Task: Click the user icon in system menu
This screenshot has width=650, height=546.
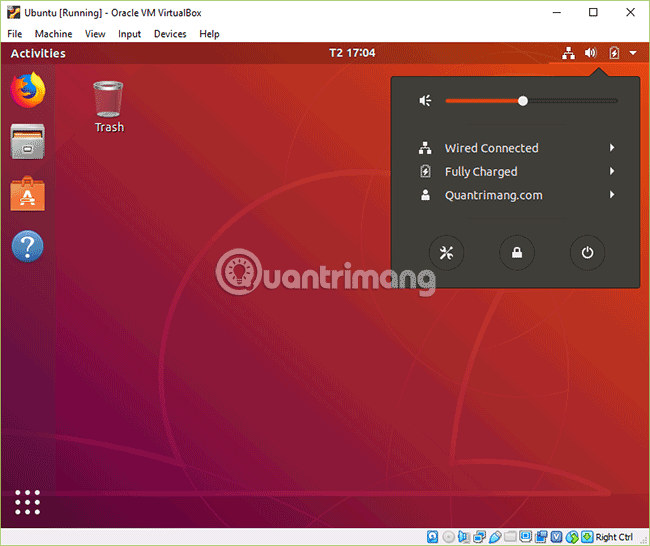Action: click(x=425, y=195)
